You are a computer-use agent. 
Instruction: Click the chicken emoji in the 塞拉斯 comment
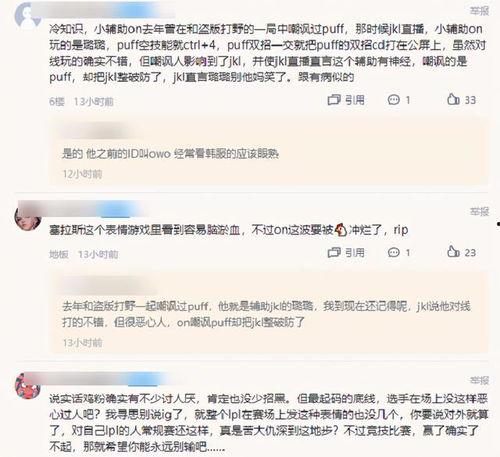click(x=341, y=230)
